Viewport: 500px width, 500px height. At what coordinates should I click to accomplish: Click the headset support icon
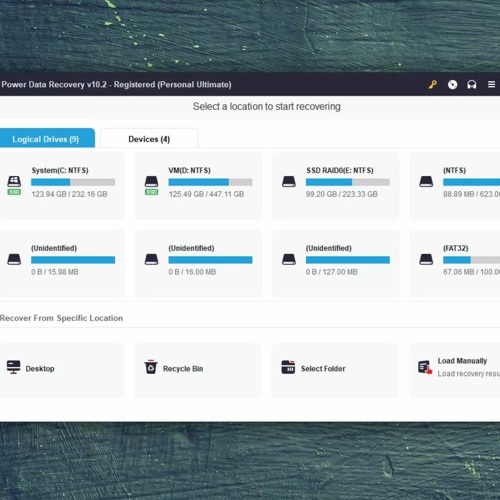pyautogui.click(x=472, y=85)
